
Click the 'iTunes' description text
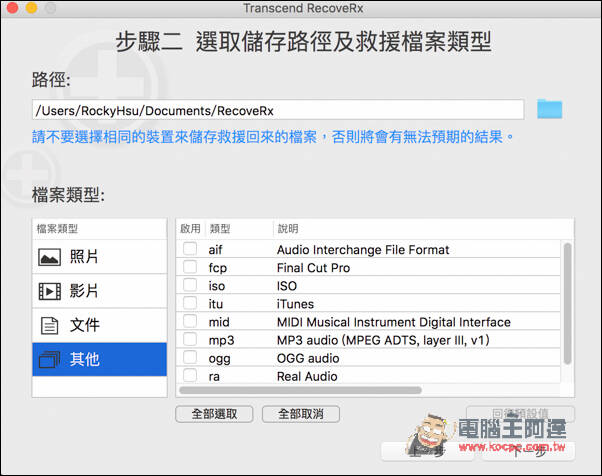coord(295,304)
